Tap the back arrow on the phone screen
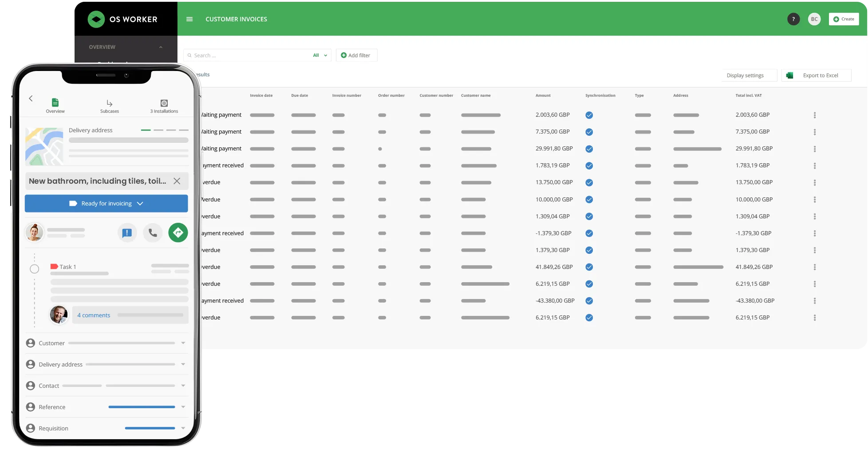The image size is (868, 453). click(31, 98)
